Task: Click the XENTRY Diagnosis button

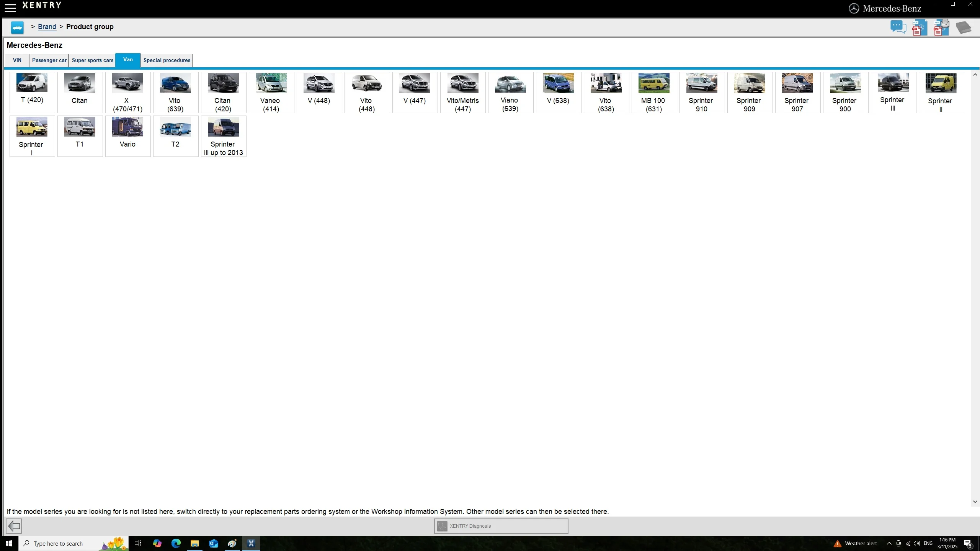Action: click(x=501, y=526)
